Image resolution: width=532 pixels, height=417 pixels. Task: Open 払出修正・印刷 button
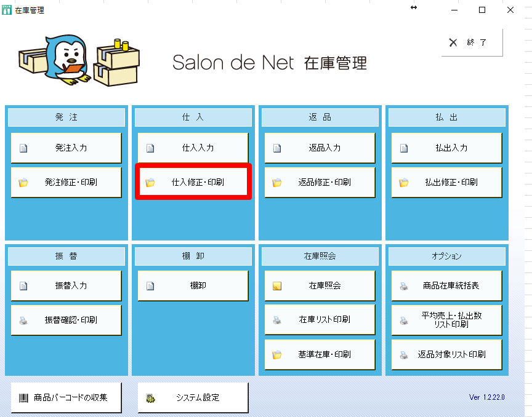coord(447,183)
